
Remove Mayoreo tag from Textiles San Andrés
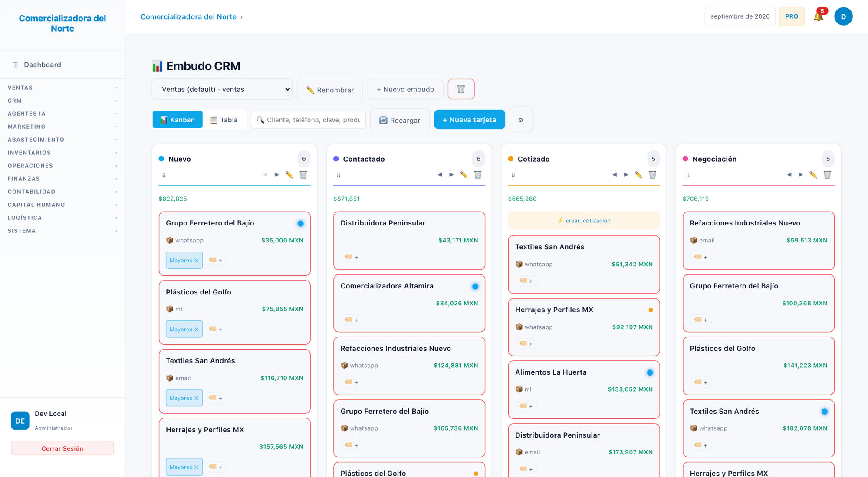click(197, 398)
